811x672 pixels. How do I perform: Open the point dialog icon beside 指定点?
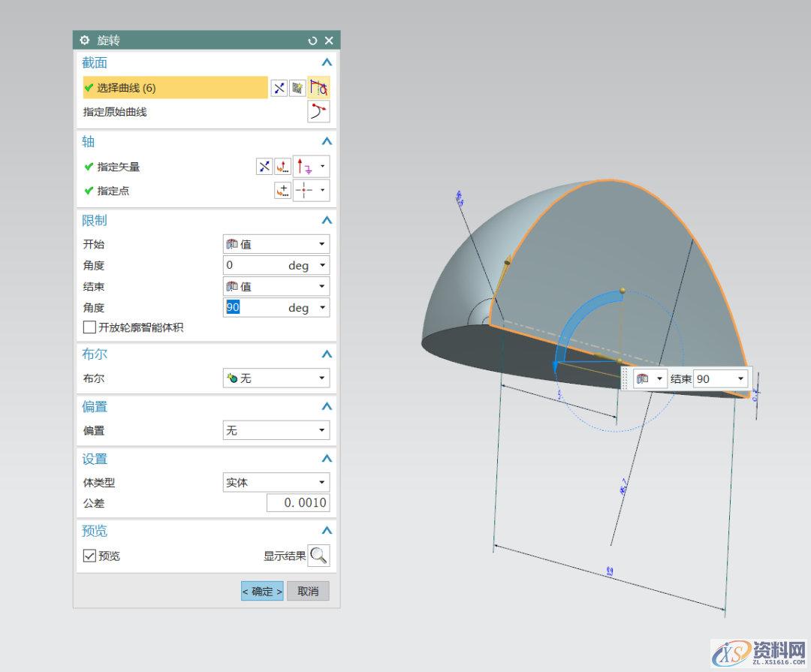pyautogui.click(x=282, y=191)
